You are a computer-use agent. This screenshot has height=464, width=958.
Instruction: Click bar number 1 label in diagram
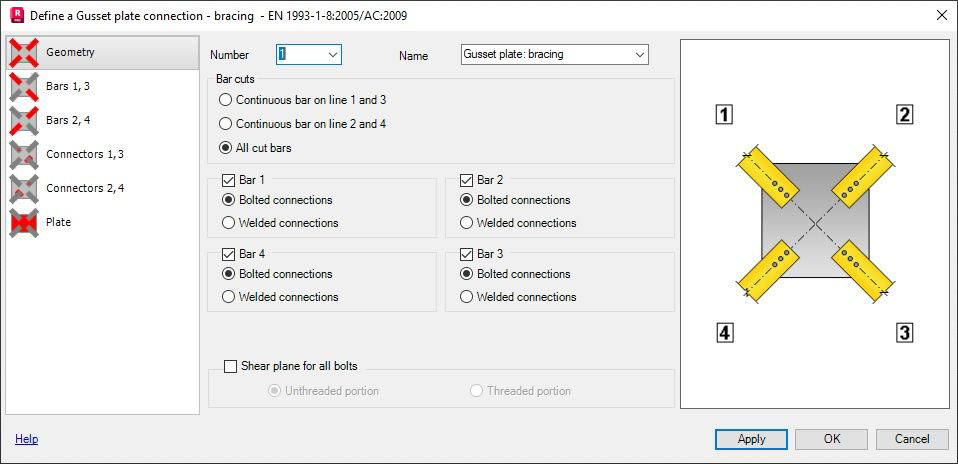click(724, 114)
